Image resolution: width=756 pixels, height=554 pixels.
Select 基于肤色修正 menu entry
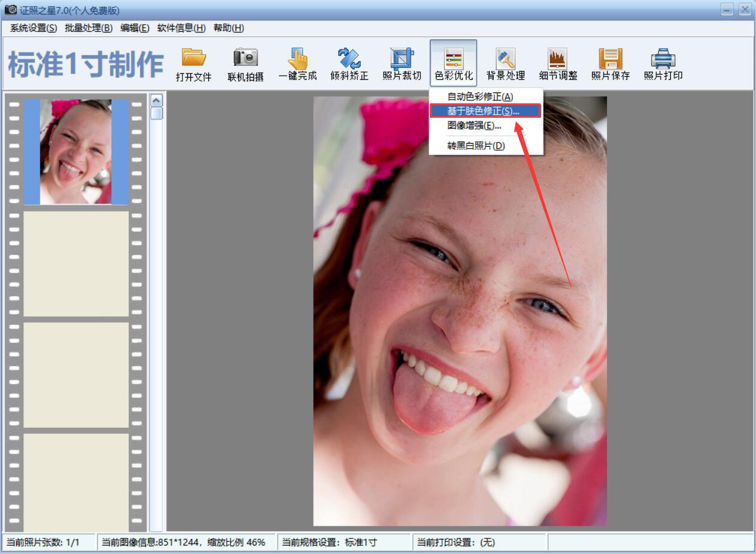(x=483, y=111)
